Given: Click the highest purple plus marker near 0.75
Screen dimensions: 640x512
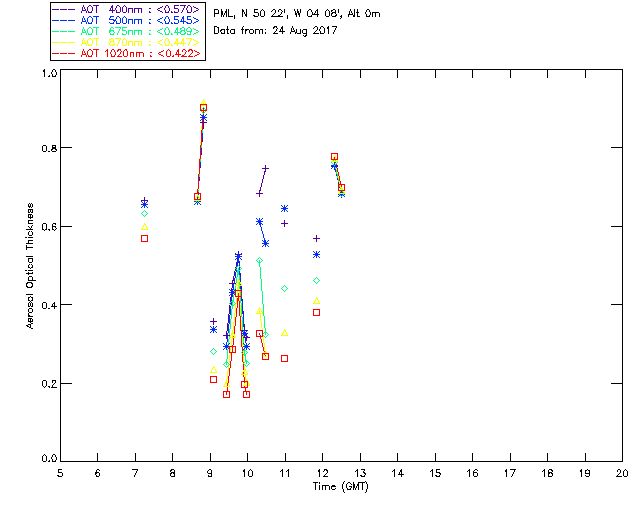Looking at the screenshot, I should [265, 168].
